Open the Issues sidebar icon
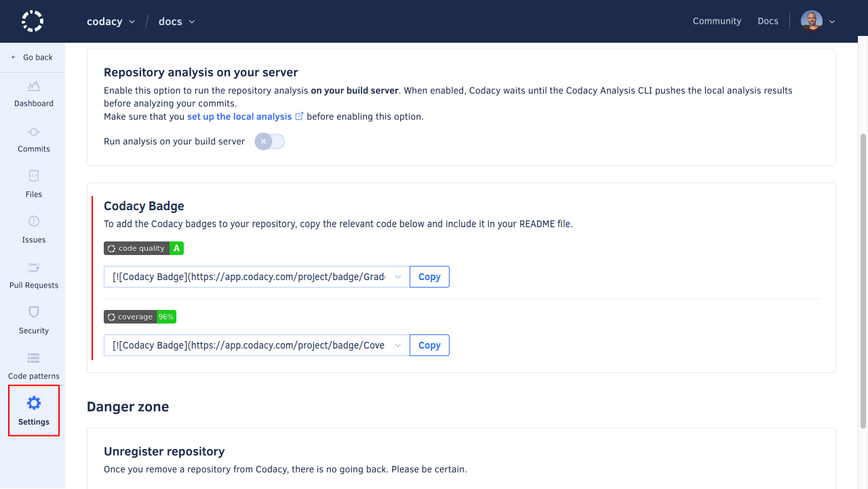Screen dimensions: 868x489 tap(34, 222)
